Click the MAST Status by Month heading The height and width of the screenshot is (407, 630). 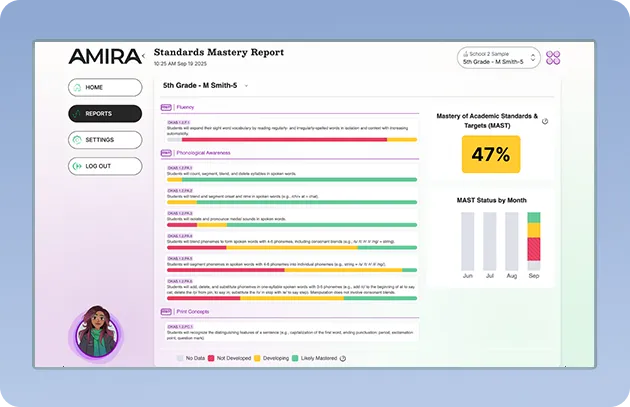(491, 200)
